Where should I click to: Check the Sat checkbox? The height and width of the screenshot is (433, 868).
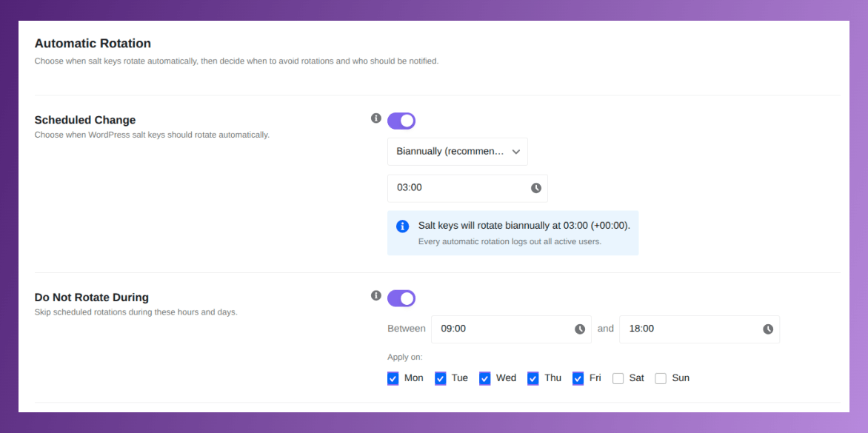[x=618, y=379]
